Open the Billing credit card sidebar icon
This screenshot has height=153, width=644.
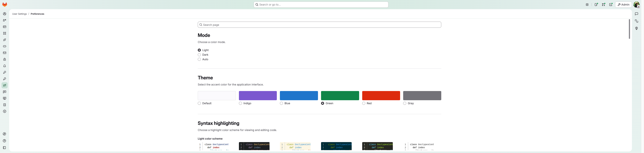pos(5,27)
